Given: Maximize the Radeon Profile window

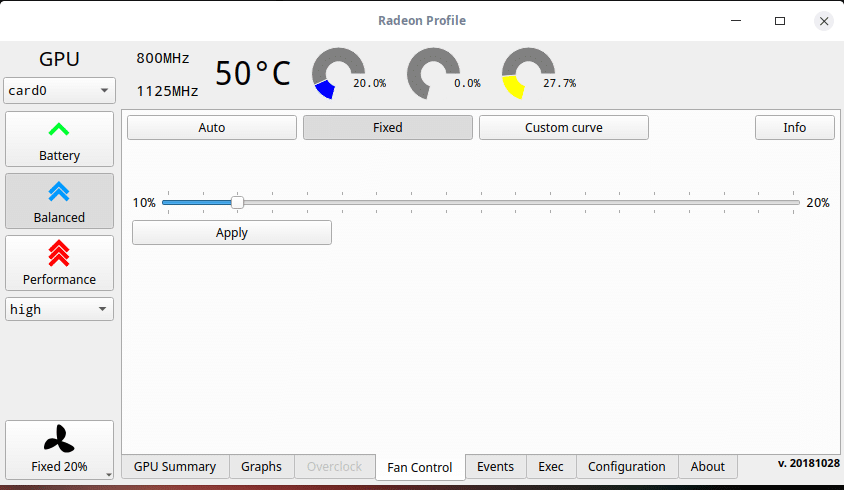Looking at the screenshot, I should [780, 21].
